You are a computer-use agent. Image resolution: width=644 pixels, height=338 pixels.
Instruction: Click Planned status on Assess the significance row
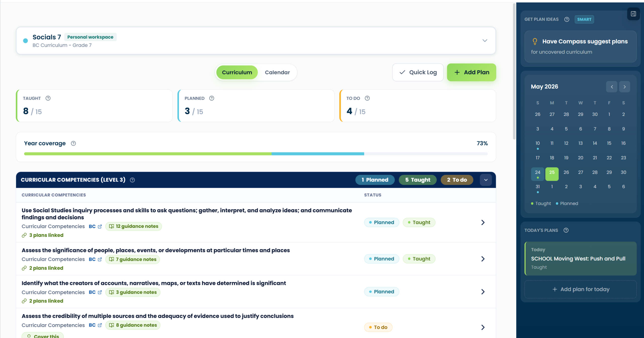tap(381, 259)
